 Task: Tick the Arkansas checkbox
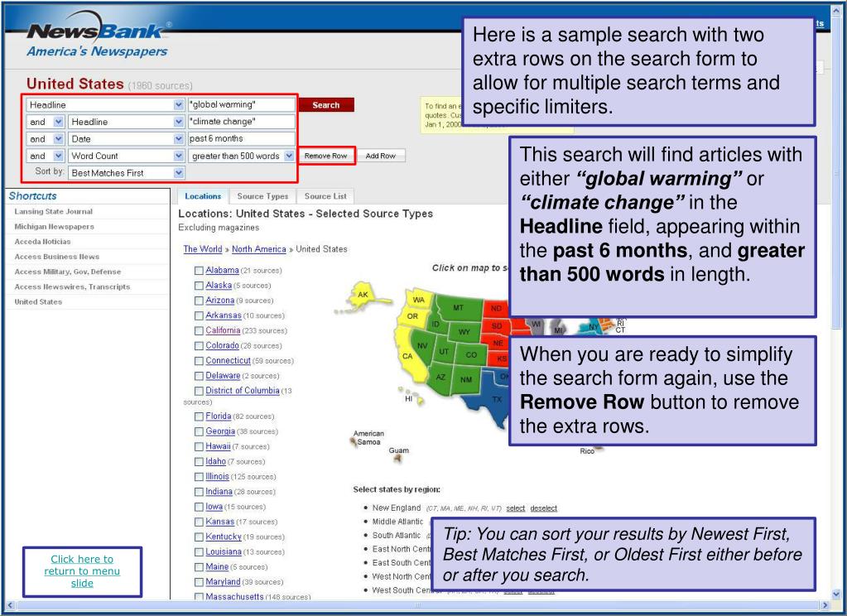click(199, 315)
